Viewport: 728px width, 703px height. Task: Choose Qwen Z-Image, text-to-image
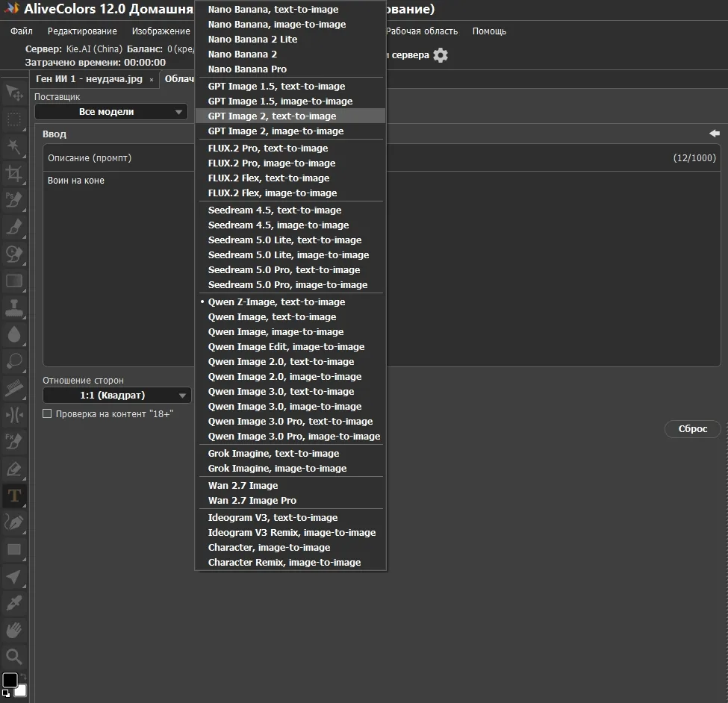290,302
